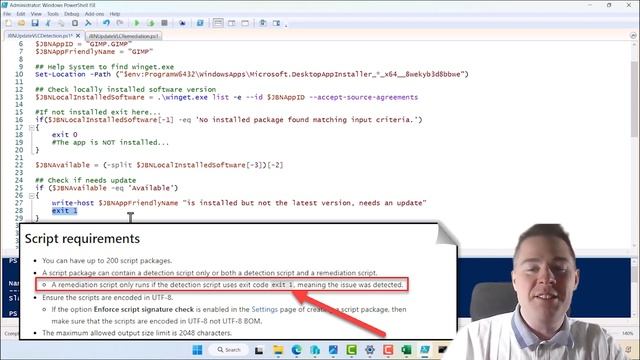
Task: Click the '$JBNAppFriendlyName = "GIMP"' line
Action: coord(94,52)
